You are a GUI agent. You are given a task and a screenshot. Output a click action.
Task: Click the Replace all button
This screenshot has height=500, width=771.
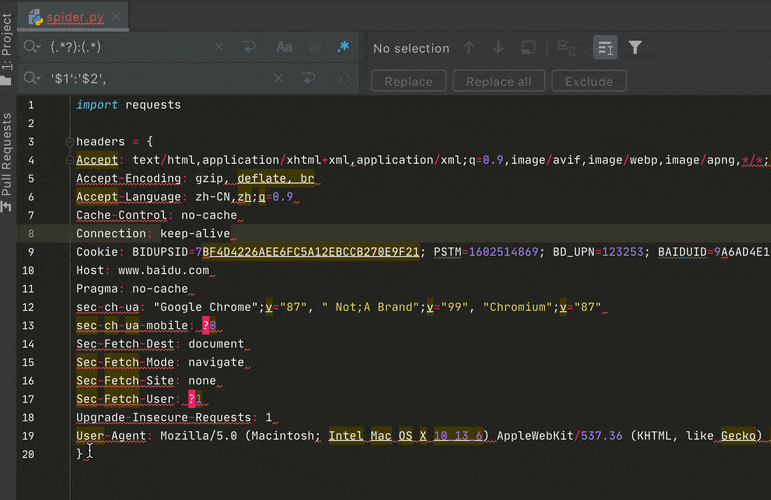click(x=498, y=81)
